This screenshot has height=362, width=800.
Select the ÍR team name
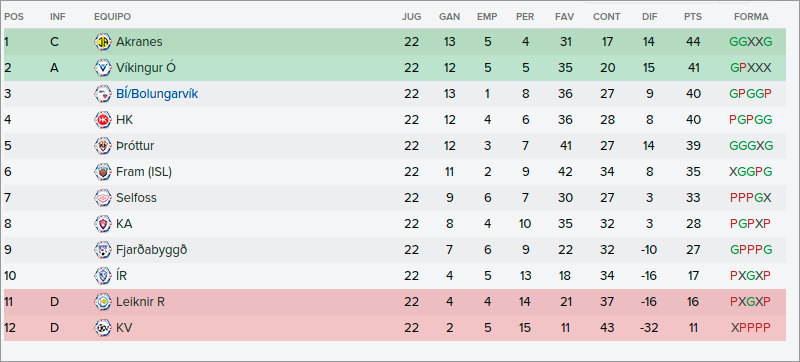click(121, 276)
